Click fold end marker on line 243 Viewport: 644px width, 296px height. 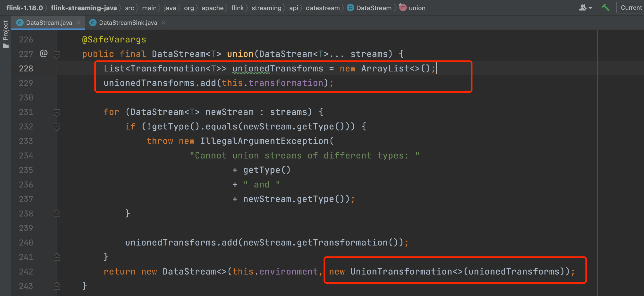pos(57,286)
